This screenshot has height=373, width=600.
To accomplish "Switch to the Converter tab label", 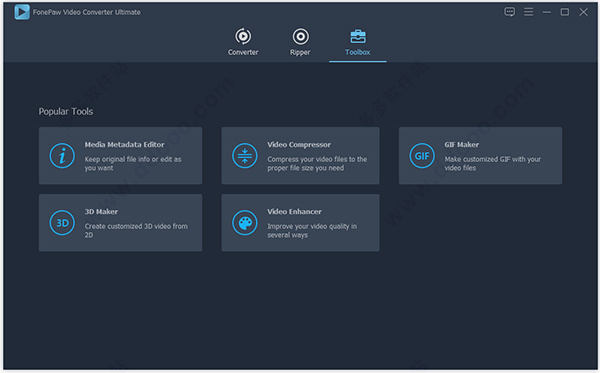I will coord(243,52).
